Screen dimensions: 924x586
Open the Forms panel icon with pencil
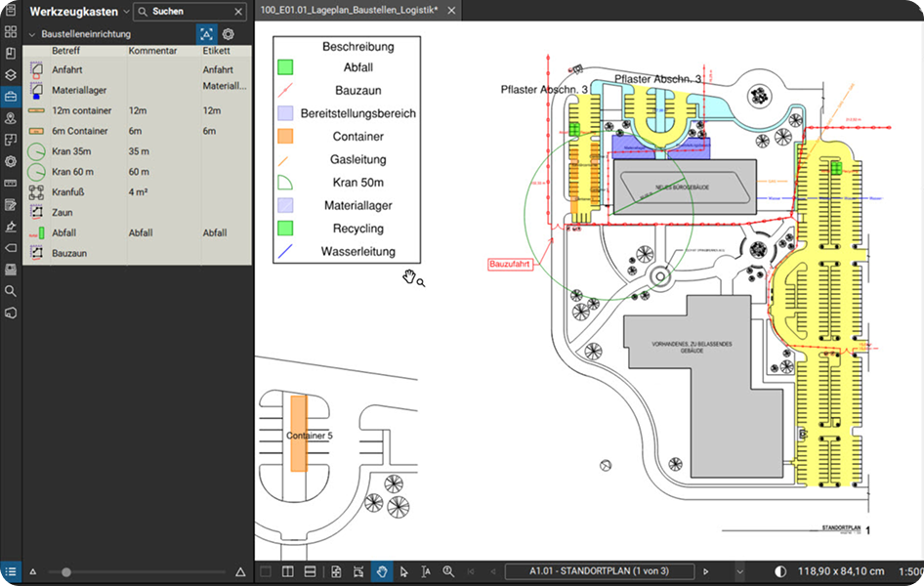11,205
